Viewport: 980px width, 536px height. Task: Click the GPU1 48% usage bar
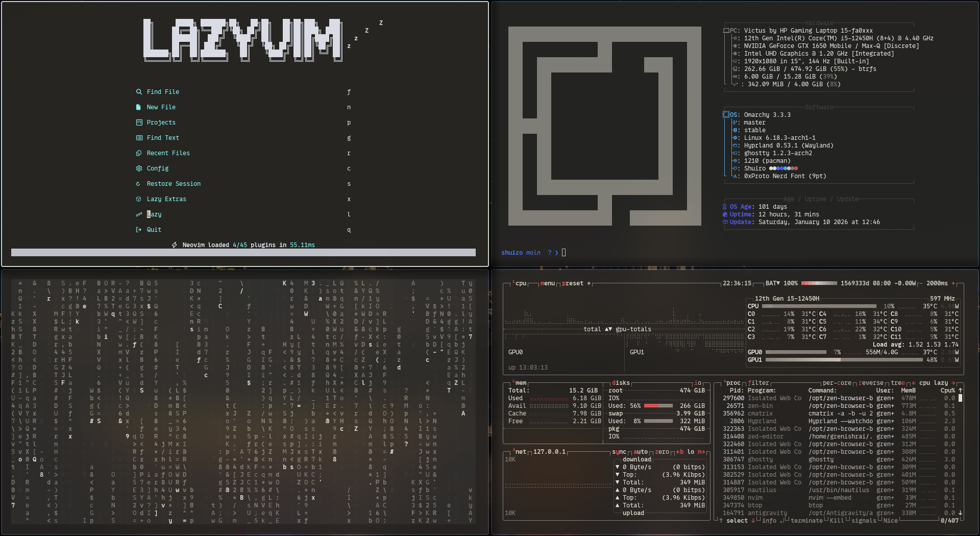coord(844,360)
